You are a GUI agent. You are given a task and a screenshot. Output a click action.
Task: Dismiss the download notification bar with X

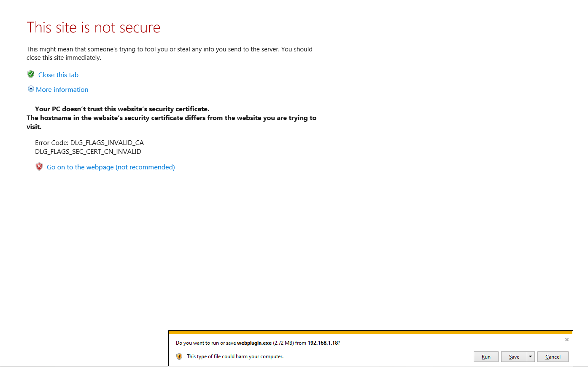tap(567, 340)
